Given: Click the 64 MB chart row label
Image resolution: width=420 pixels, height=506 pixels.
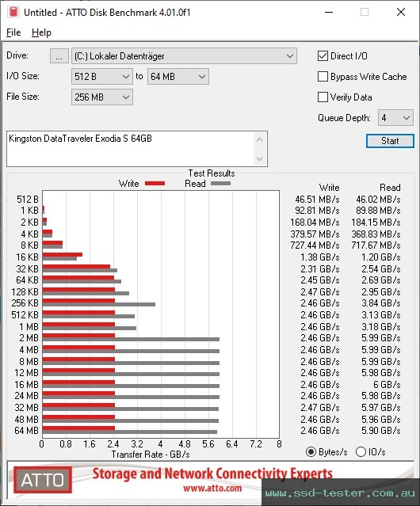Looking at the screenshot, I should [x=26, y=431].
